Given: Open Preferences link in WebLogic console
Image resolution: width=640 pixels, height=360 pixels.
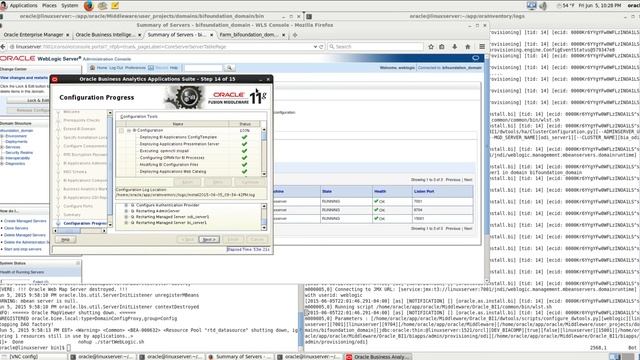Looking at the screenshot, I should (x=135, y=68).
